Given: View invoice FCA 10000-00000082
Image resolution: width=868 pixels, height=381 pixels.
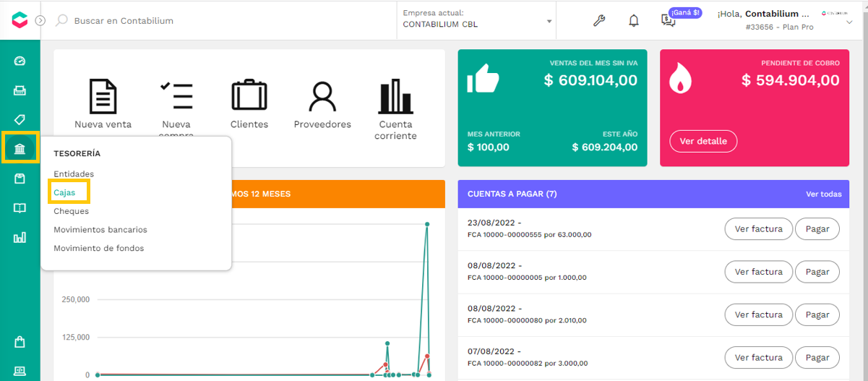Looking at the screenshot, I should [758, 357].
